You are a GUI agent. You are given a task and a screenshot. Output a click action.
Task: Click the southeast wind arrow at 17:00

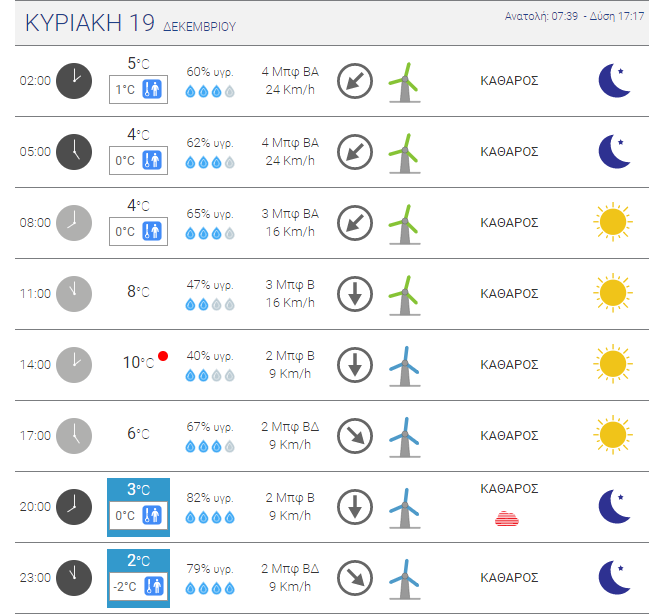(355, 436)
